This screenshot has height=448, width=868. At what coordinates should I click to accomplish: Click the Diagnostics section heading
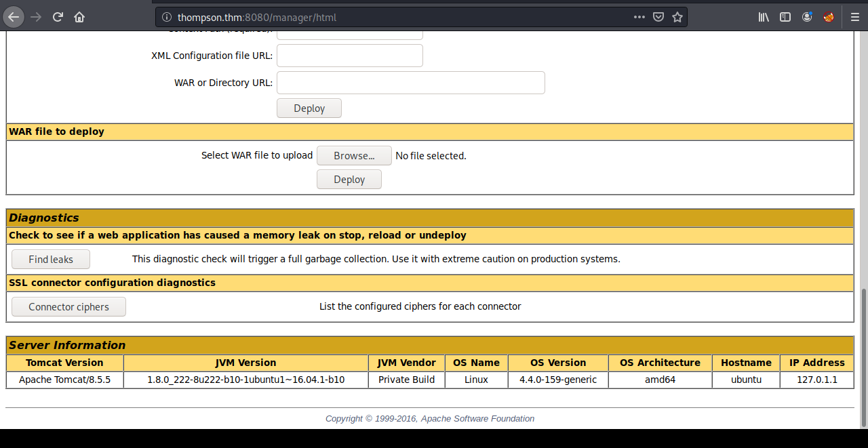[x=44, y=218]
